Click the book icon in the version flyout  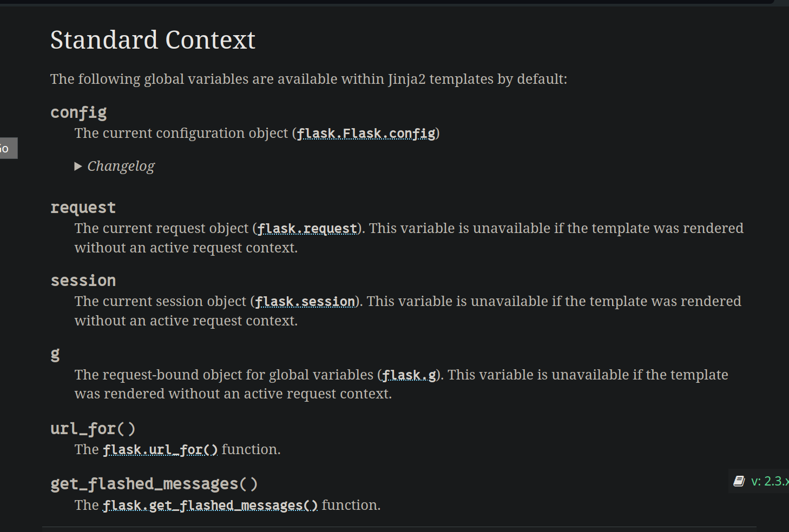738,480
